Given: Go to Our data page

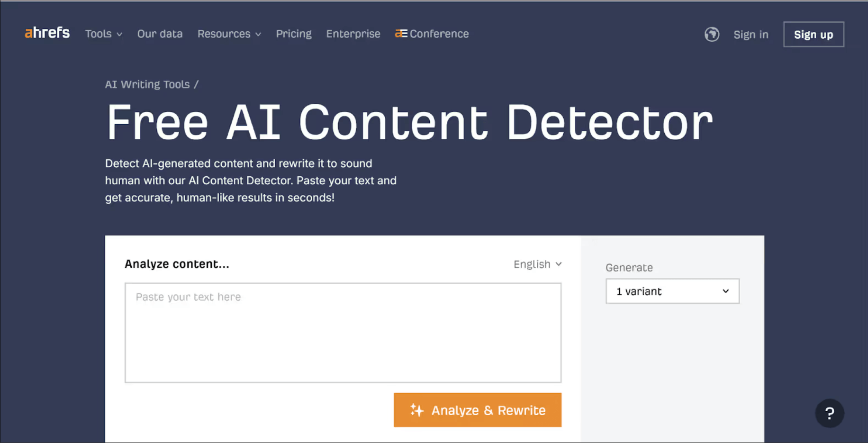Looking at the screenshot, I should click(160, 34).
